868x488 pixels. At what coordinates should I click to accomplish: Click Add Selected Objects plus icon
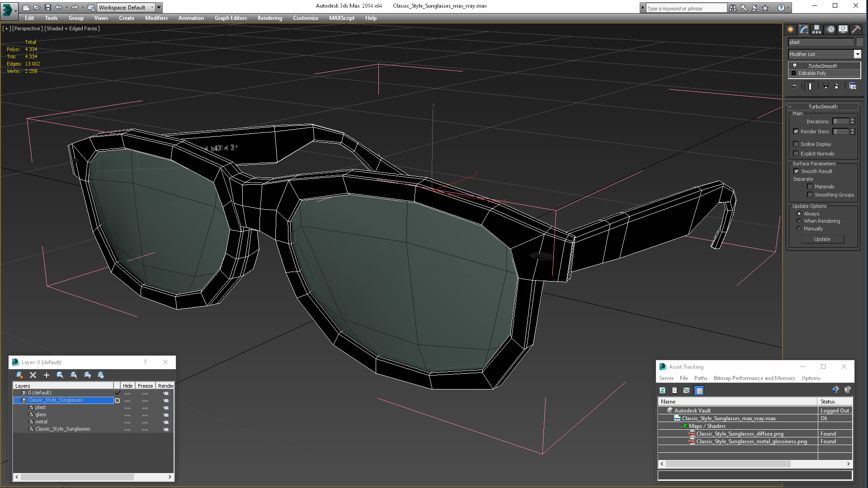click(x=46, y=375)
